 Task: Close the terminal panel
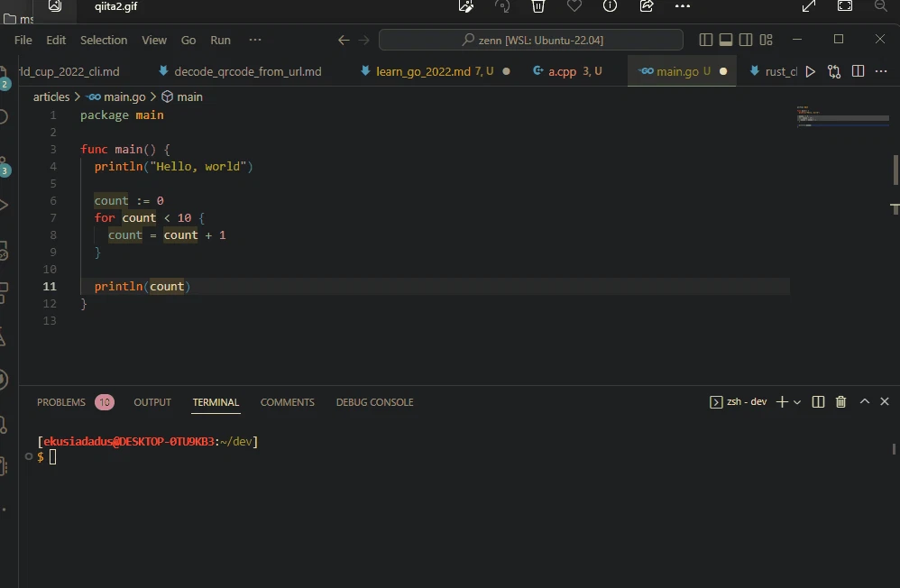coord(885,401)
